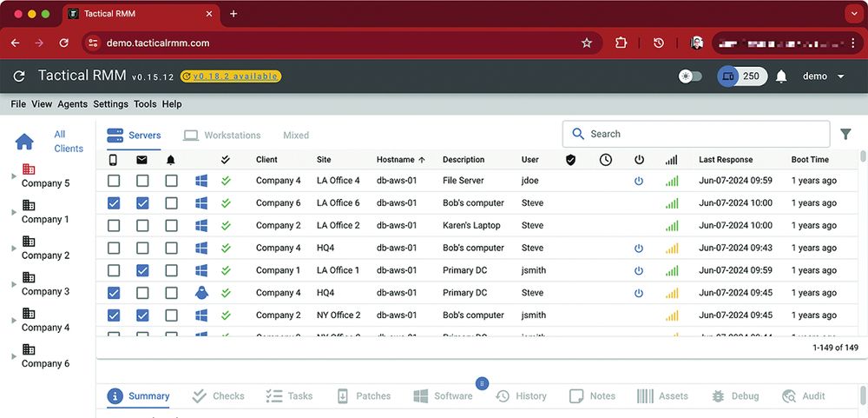Switch to the Mixed tab
The height and width of the screenshot is (418, 868).
[296, 136]
